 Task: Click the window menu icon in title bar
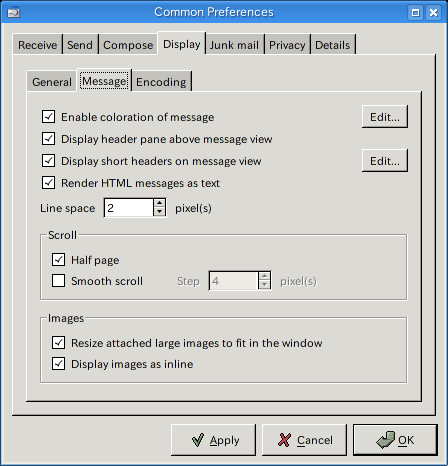click(x=14, y=13)
